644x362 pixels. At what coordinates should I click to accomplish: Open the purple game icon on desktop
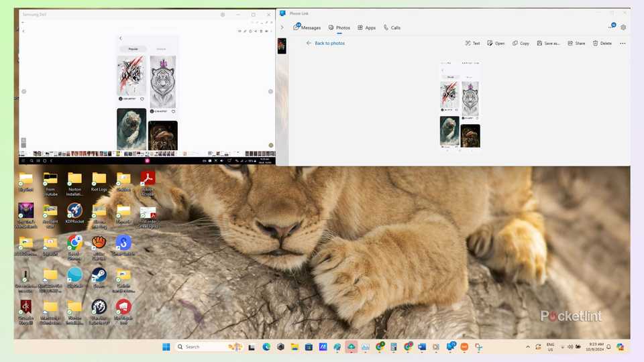[25, 215]
